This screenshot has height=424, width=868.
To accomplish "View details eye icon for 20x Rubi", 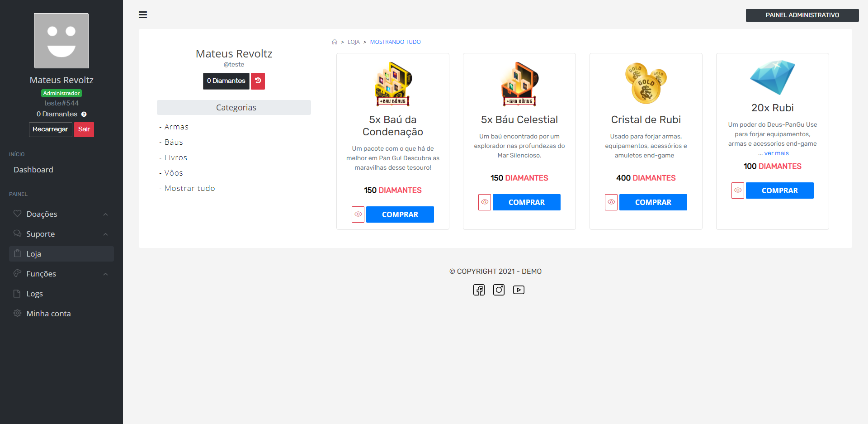I will [x=738, y=191].
